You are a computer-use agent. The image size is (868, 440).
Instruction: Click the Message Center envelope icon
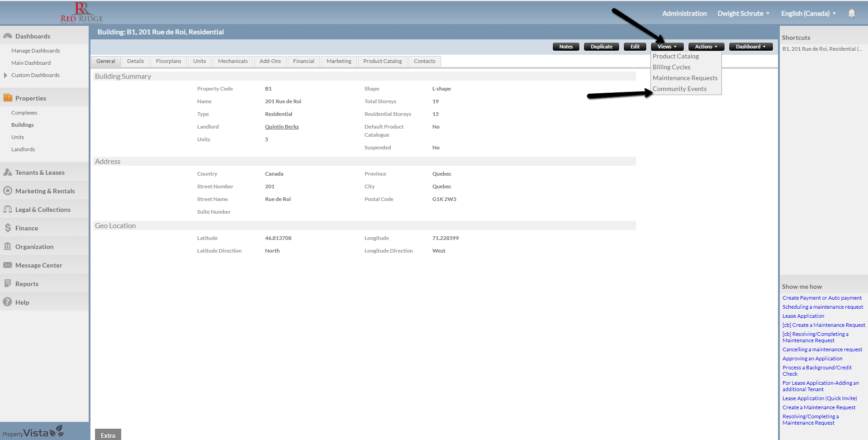point(8,265)
